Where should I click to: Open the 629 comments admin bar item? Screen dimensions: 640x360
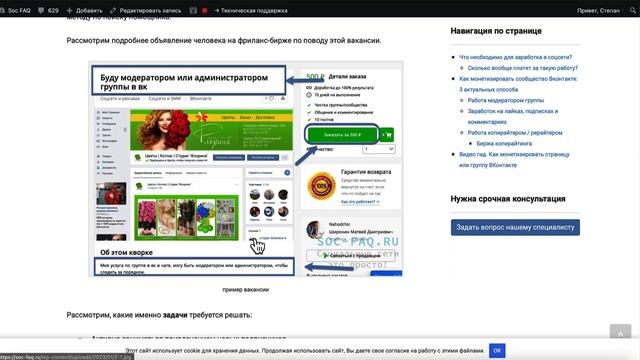pyautogui.click(x=49, y=11)
